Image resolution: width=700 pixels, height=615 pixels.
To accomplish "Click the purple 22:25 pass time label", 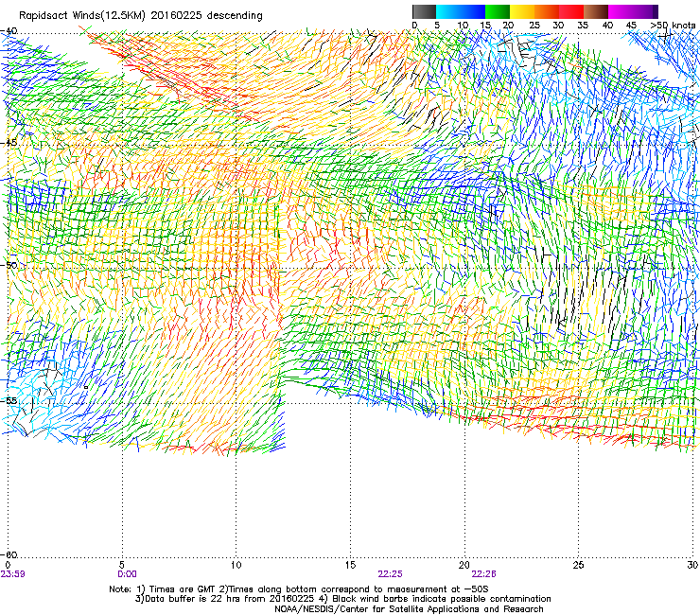I will tap(390, 574).
